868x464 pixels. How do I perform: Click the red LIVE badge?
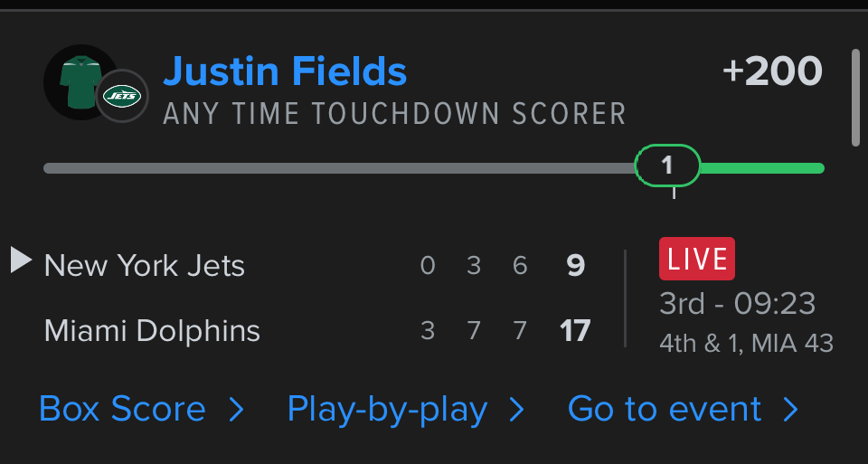(697, 259)
